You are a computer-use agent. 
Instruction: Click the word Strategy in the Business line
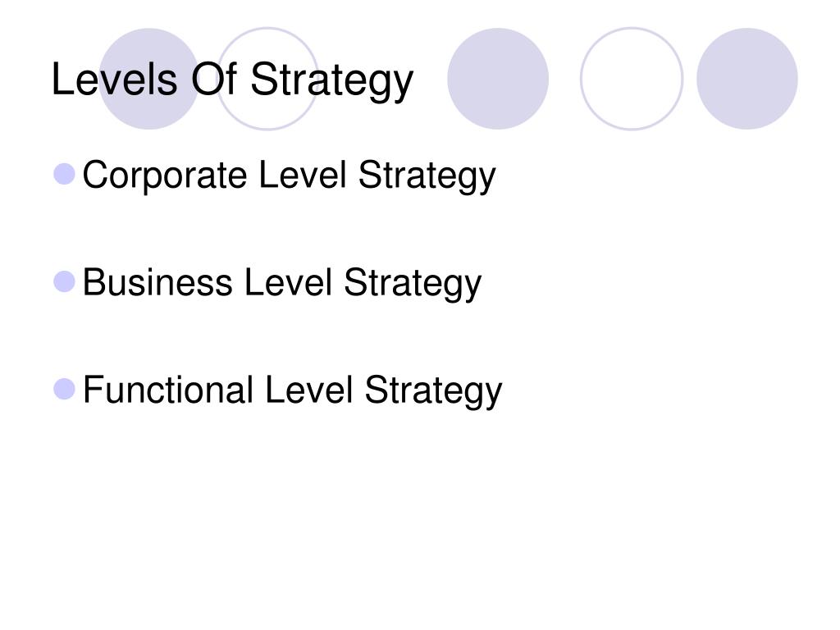click(413, 283)
